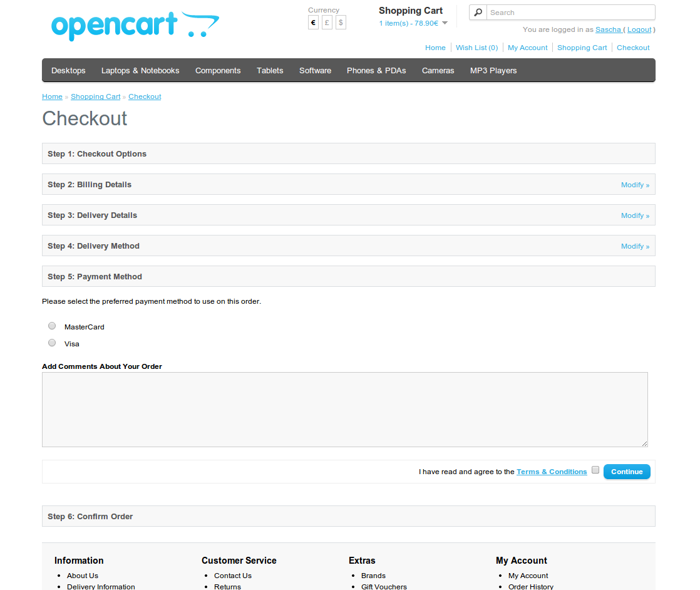700x590 pixels.
Task: Modify Step 4 Delivery Method
Action: tap(635, 246)
